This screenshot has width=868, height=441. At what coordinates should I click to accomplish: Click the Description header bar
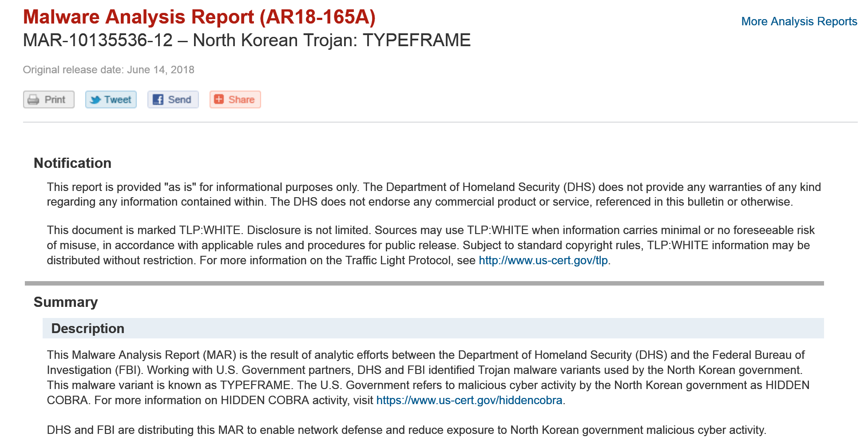(x=433, y=328)
